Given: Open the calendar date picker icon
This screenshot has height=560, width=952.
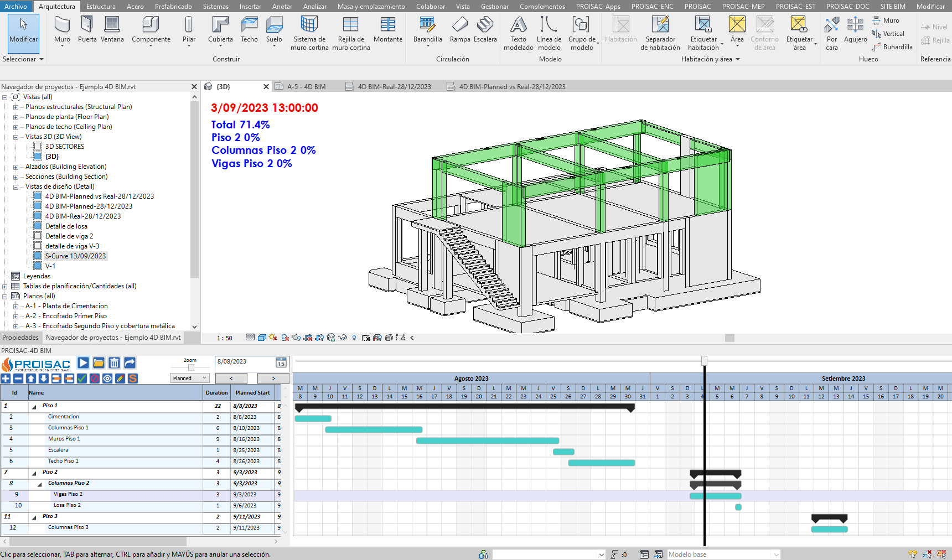Looking at the screenshot, I should pos(281,363).
